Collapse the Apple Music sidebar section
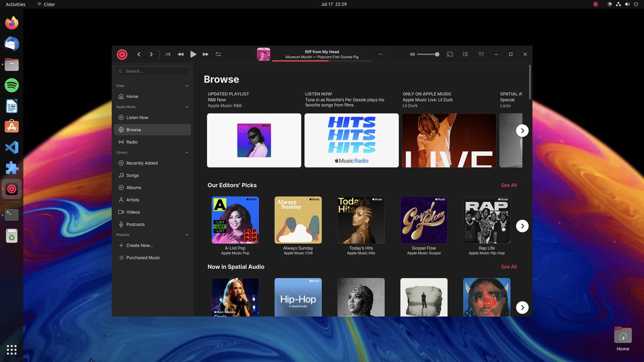 click(x=187, y=107)
